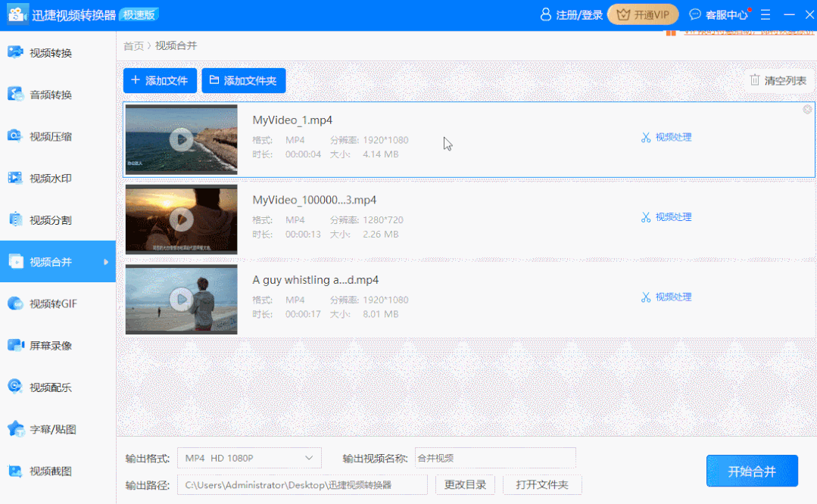
Task: Click the 视频合并 breadcrumb text
Action: click(176, 46)
